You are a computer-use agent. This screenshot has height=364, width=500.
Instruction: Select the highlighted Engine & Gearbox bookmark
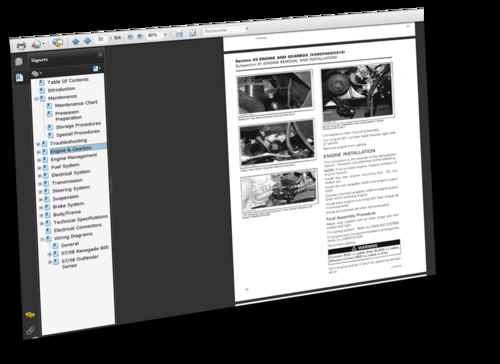[71, 149]
